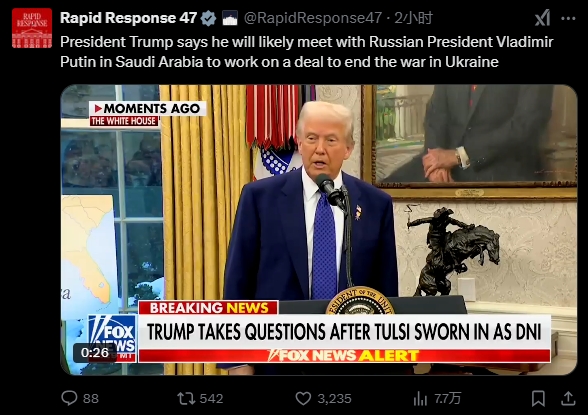Screen dimensions: 588x415
Task: Open the share post arrow icon
Action: click(568, 398)
